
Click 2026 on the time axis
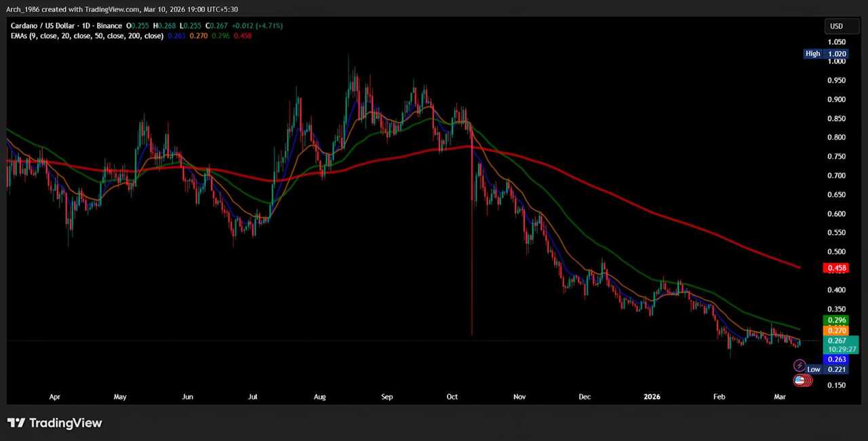[652, 397]
